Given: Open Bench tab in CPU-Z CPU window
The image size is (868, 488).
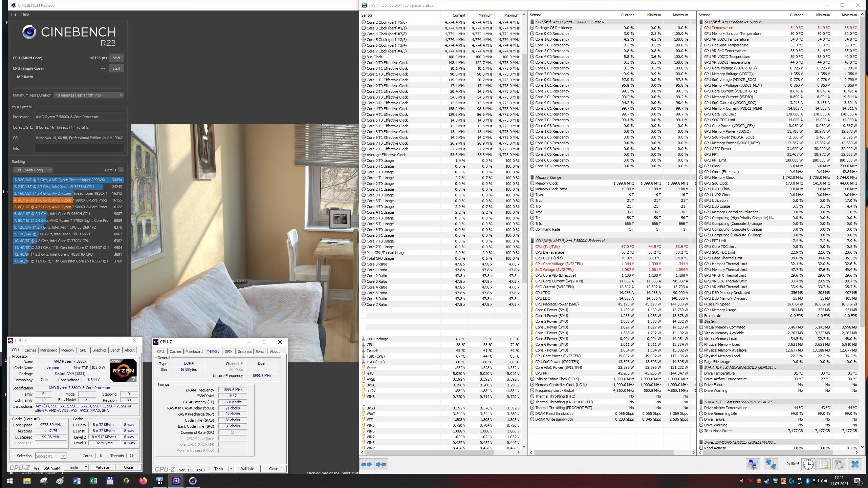Looking at the screenshot, I should tap(115, 350).
